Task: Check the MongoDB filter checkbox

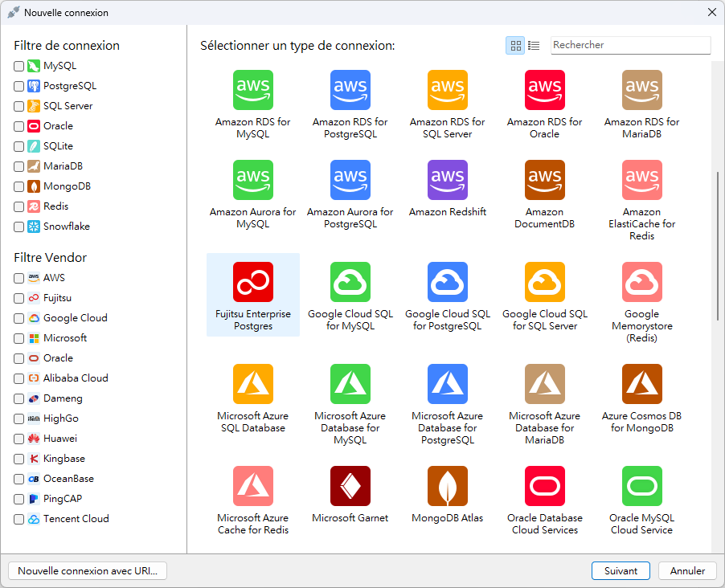Action: coord(19,186)
